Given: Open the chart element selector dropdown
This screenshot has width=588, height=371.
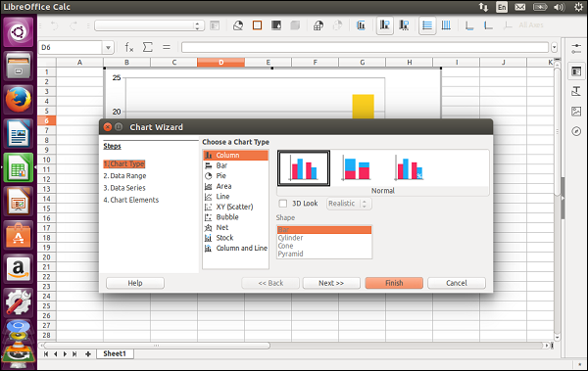Looking at the screenshot, I should [149, 25].
